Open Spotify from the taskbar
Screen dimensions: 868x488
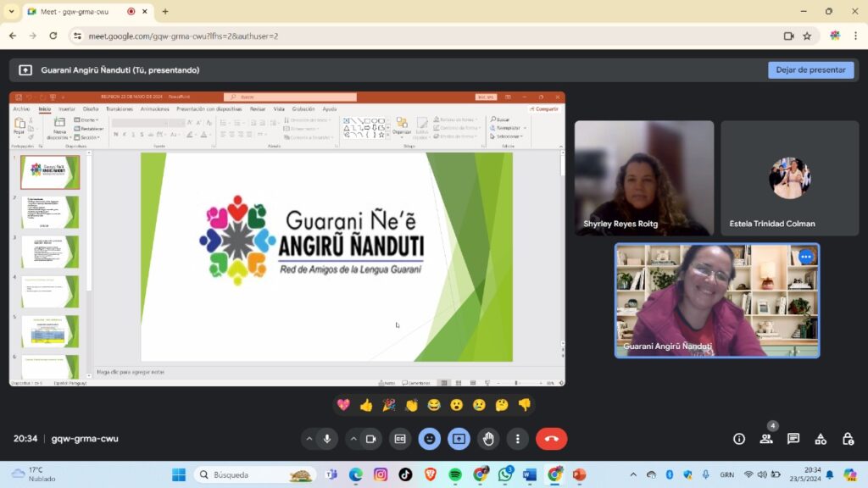click(455, 474)
